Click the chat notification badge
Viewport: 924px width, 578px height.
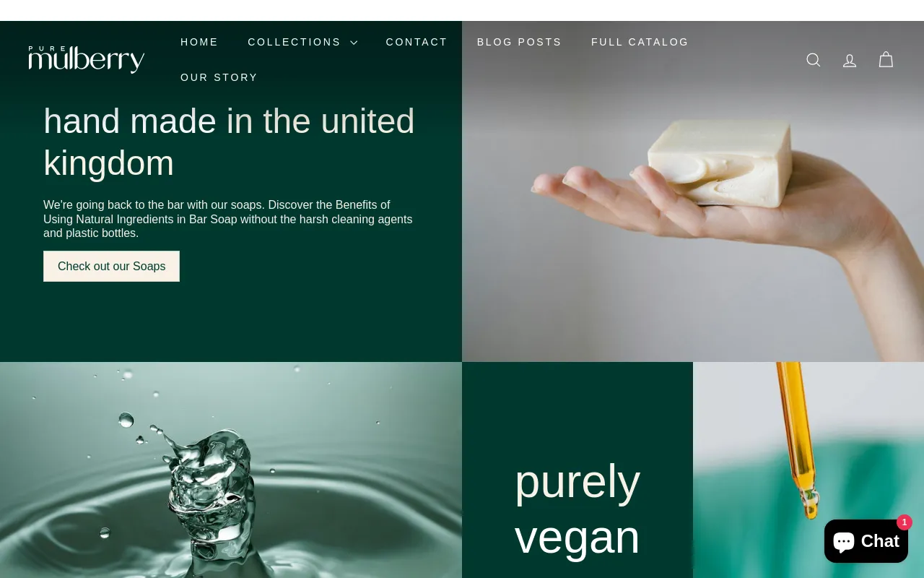tap(905, 522)
